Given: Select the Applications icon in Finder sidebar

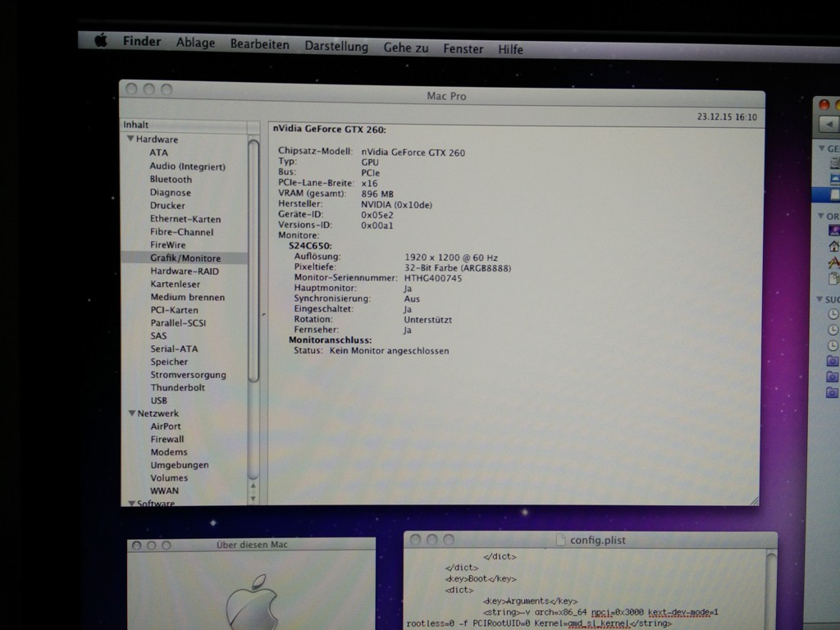Looking at the screenshot, I should [834, 262].
